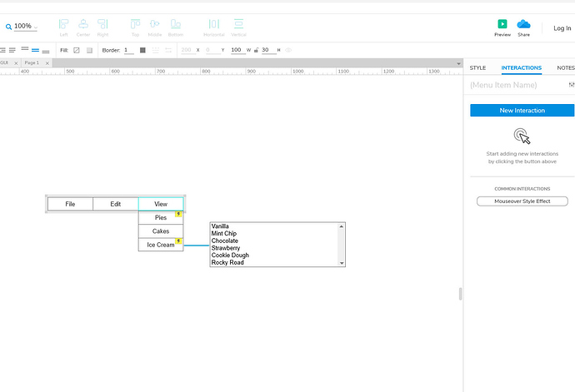Image resolution: width=575 pixels, height=392 pixels.
Task: Click the Log In link
Action: (x=562, y=28)
